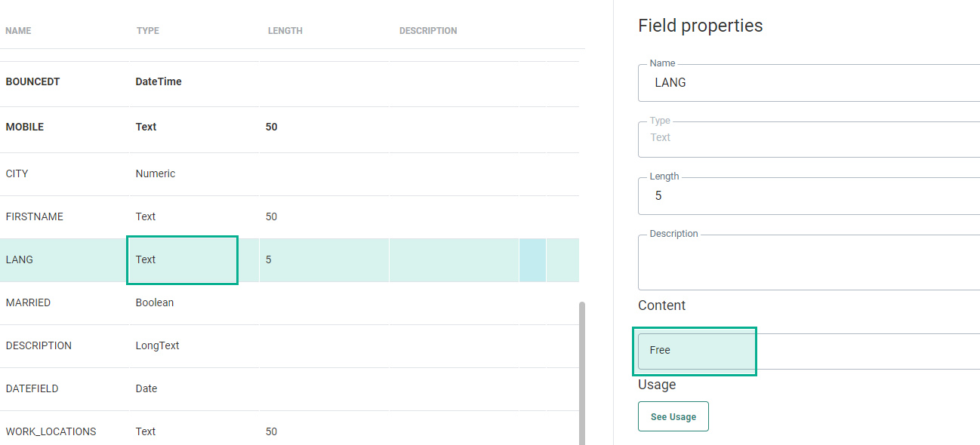Click the empty Description box in Field properties
Viewport: 980px width, 445px height.
808,262
